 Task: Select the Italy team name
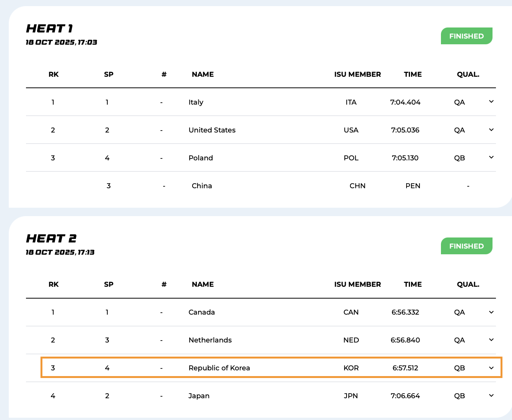[196, 102]
